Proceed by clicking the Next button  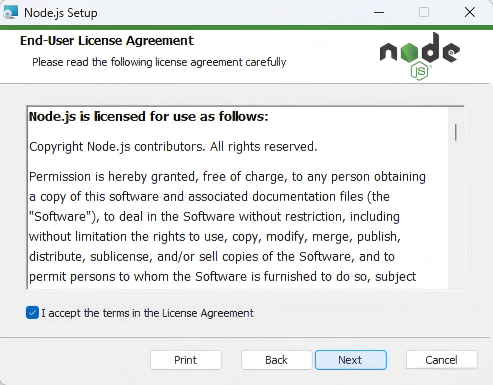tap(351, 360)
